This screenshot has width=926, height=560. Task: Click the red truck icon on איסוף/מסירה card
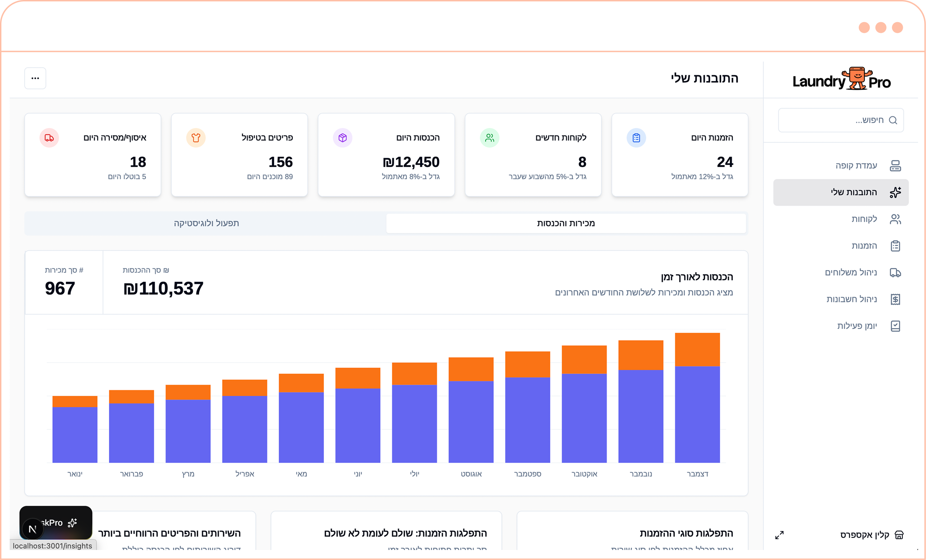49,138
